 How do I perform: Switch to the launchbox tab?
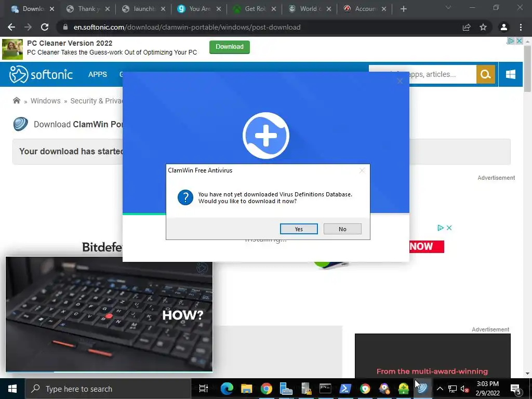(x=144, y=9)
